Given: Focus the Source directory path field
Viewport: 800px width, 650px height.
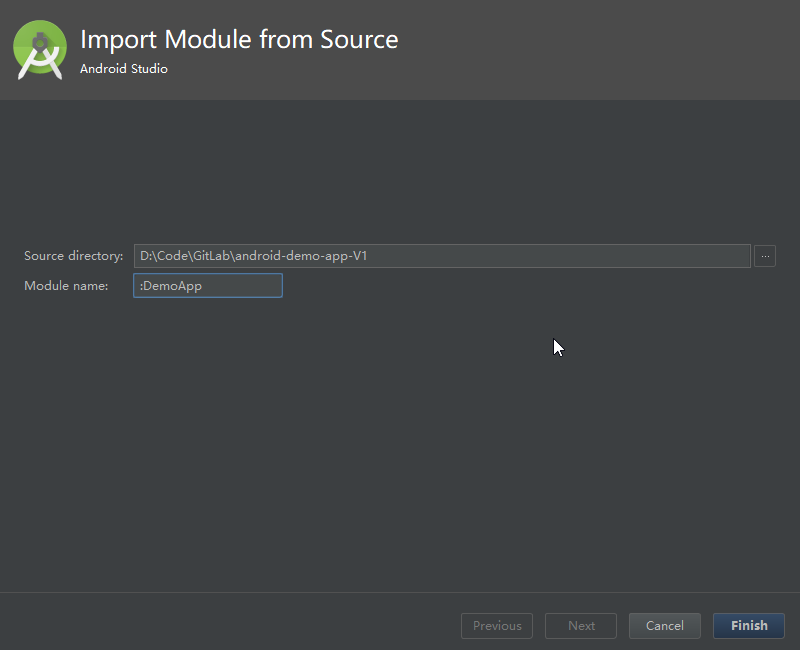Looking at the screenshot, I should point(442,256).
